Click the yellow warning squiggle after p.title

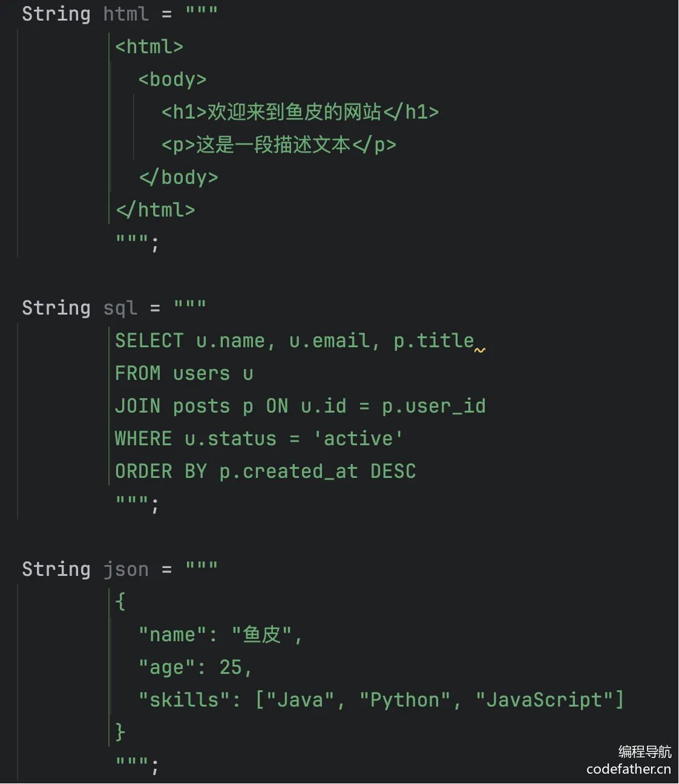[480, 350]
